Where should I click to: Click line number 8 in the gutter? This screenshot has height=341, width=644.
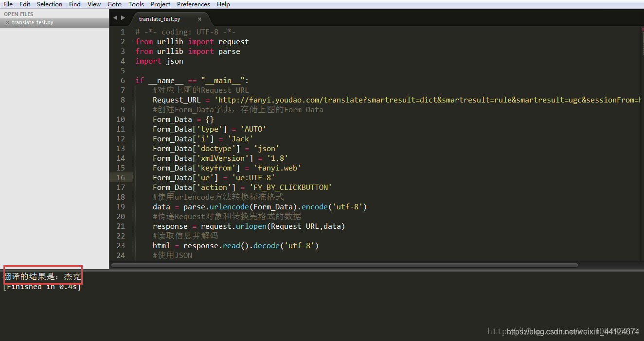(123, 100)
